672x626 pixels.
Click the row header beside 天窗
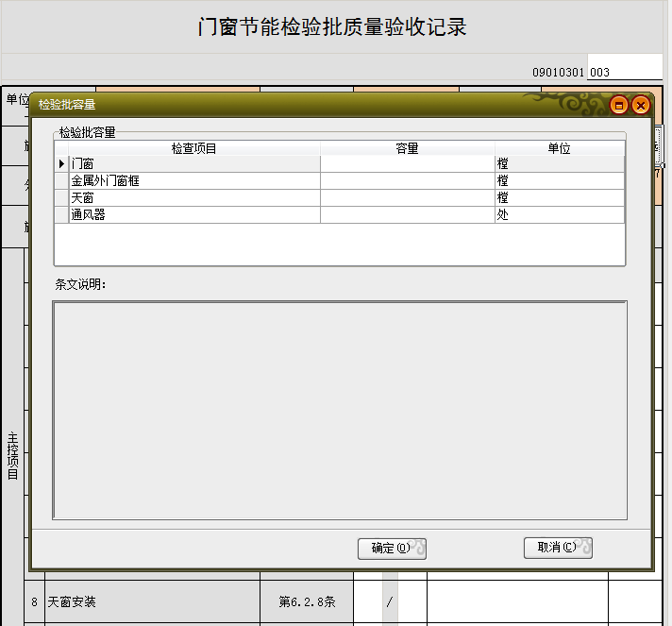coord(61,197)
